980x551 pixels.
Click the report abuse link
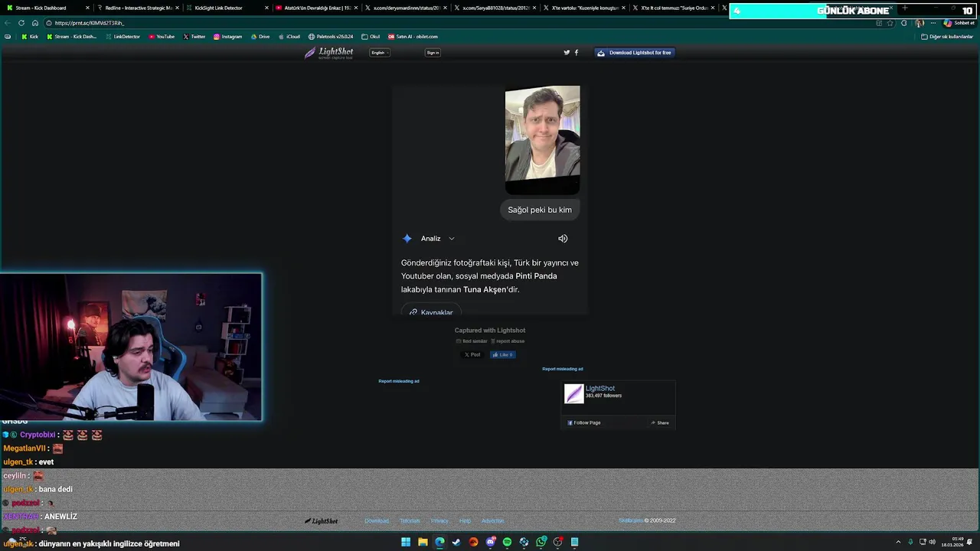pyautogui.click(x=508, y=341)
